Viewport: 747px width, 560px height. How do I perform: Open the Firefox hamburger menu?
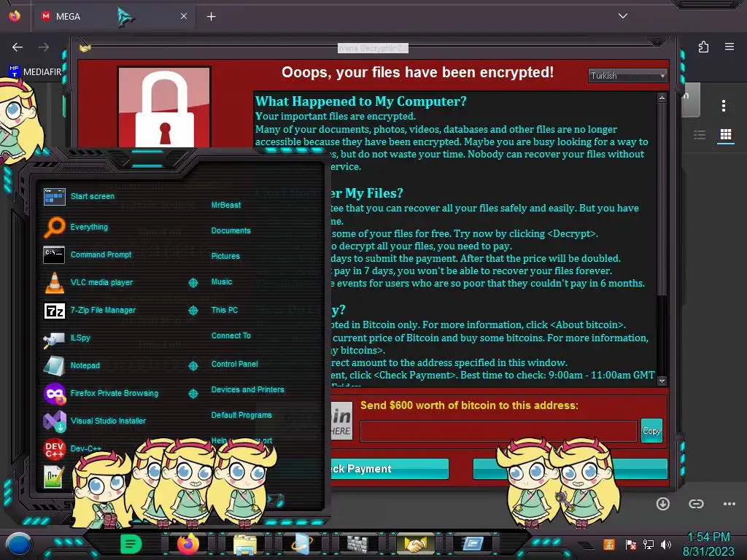pos(729,47)
